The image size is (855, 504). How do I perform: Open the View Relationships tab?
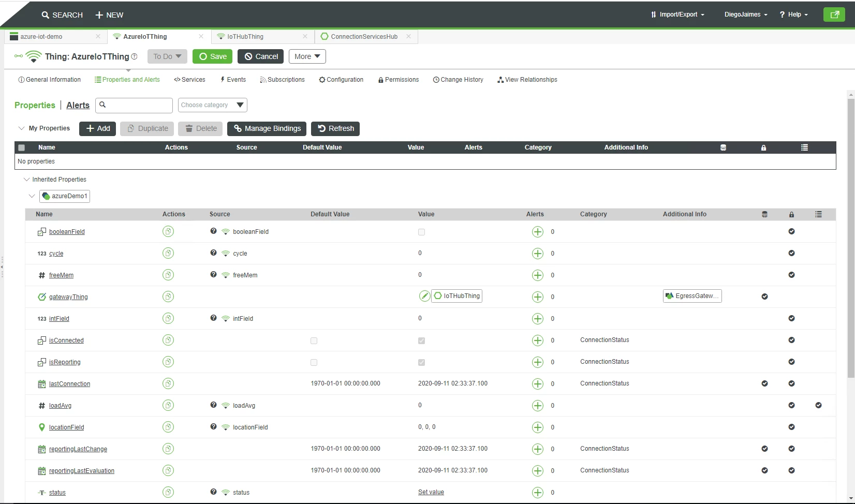pos(527,80)
